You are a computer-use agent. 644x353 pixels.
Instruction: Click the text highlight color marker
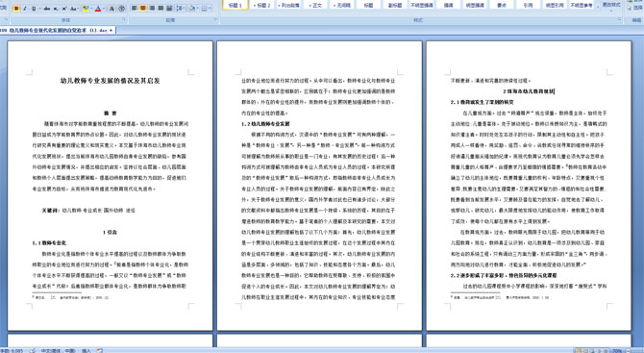click(86, 9)
